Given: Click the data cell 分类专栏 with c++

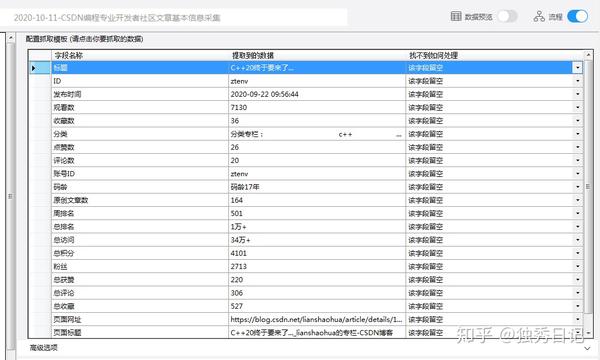Looking at the screenshot, I should tap(317, 134).
